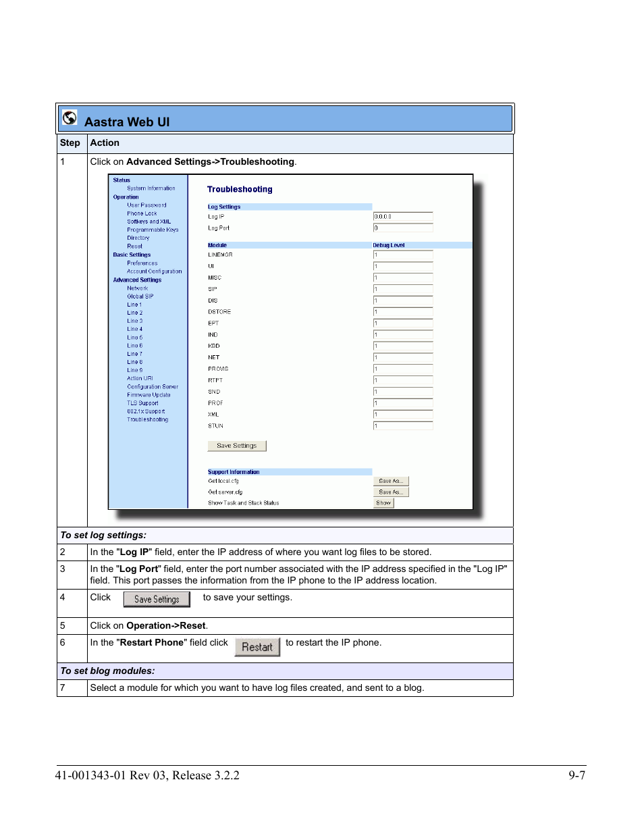Open the TLS Support page
The image size is (644, 834).
tap(142, 403)
